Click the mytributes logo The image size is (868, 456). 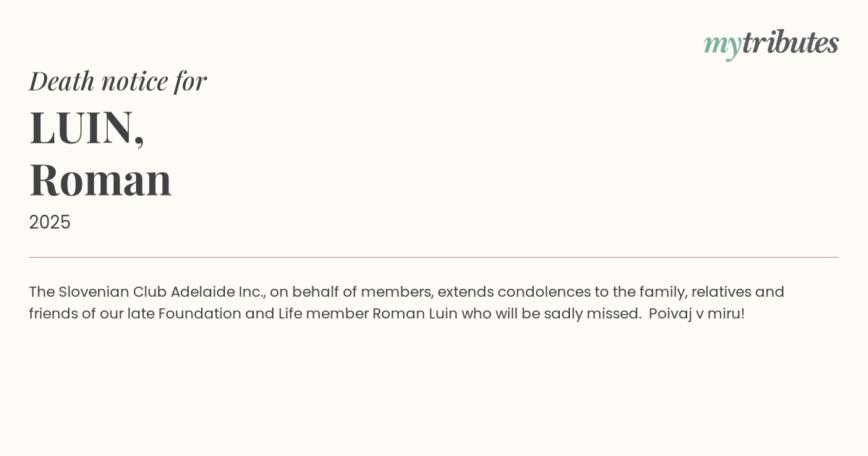pos(771,43)
